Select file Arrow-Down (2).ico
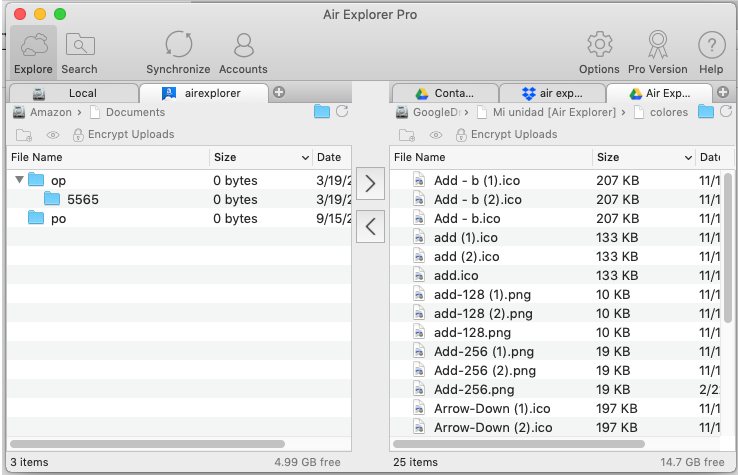Viewport: 738px width, 475px height. [555, 427]
